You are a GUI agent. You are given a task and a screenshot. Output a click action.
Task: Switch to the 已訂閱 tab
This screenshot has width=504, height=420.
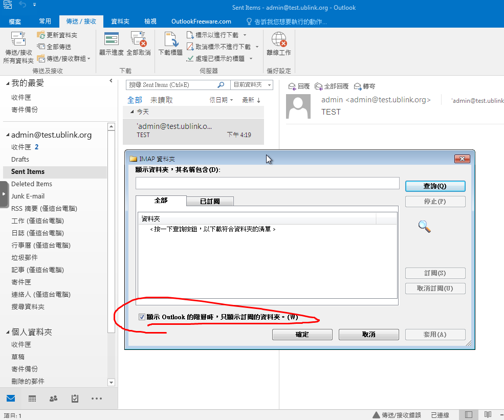[x=210, y=202]
